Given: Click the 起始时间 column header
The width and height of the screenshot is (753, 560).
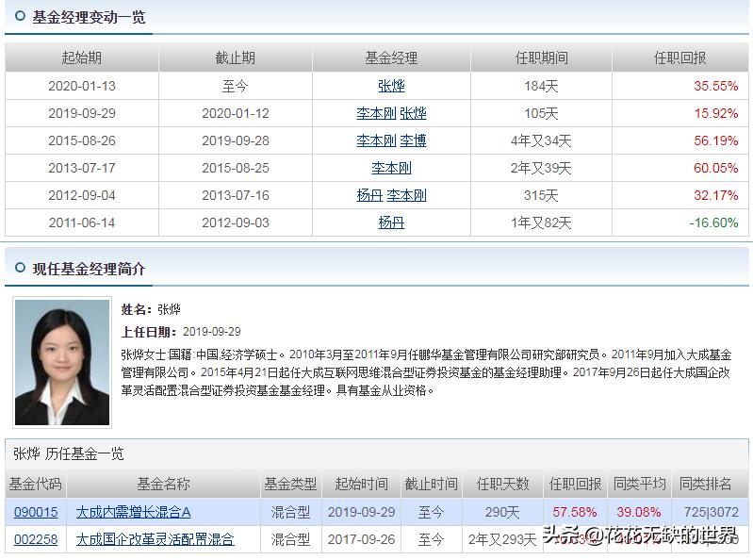Looking at the screenshot, I should click(x=361, y=485).
